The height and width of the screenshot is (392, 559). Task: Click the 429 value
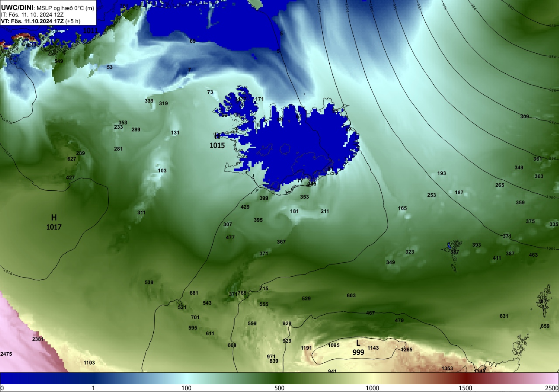coord(245,207)
